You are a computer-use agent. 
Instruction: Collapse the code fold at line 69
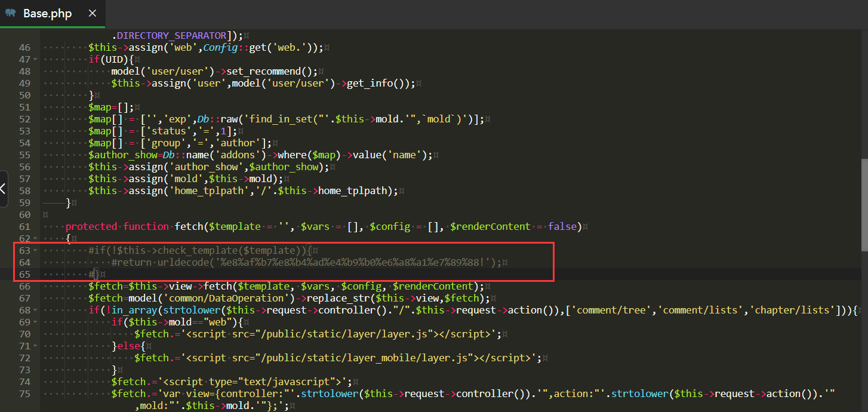point(35,322)
